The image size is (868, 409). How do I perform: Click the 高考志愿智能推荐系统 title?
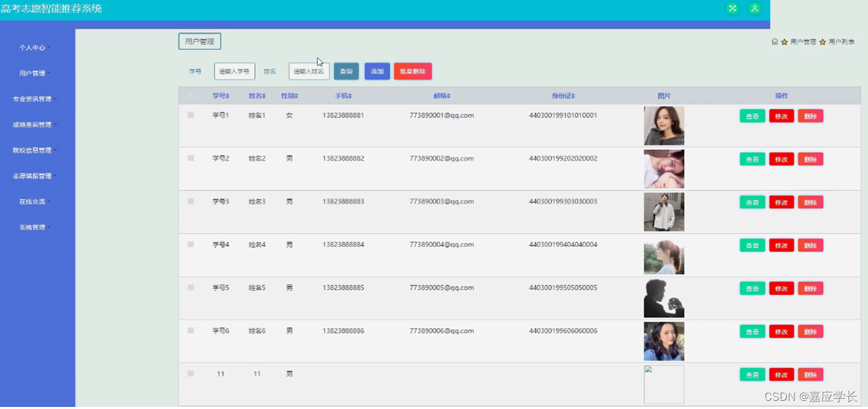click(x=51, y=9)
